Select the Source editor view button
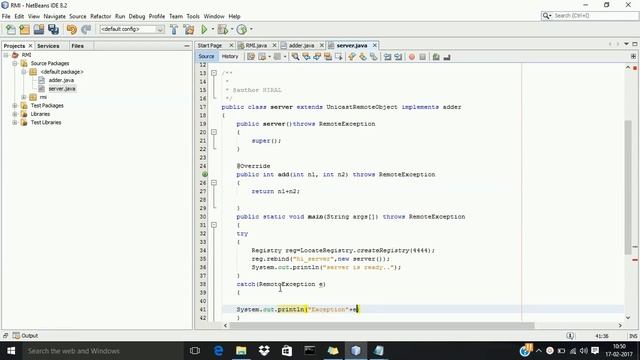The image size is (640, 360). click(206, 57)
